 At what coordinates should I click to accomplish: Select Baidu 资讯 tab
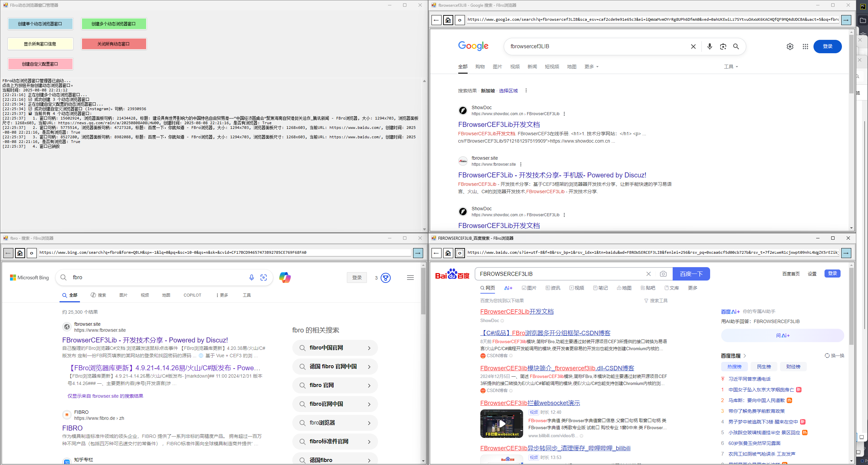(x=553, y=288)
